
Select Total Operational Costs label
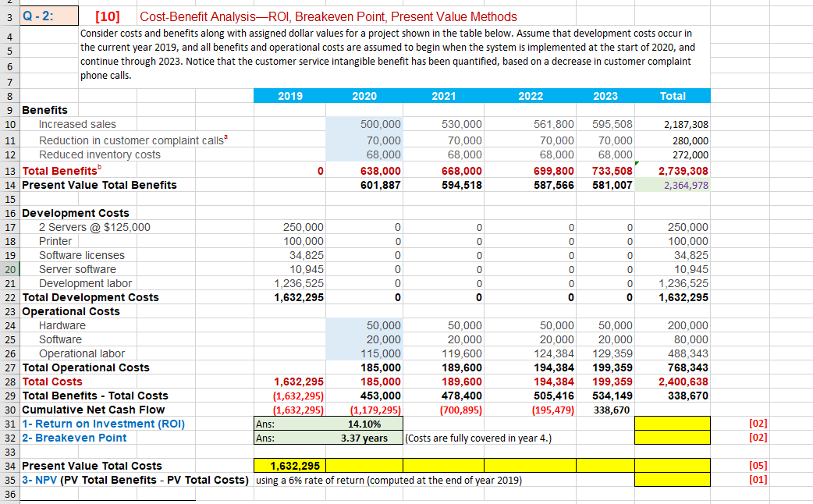click(x=86, y=367)
